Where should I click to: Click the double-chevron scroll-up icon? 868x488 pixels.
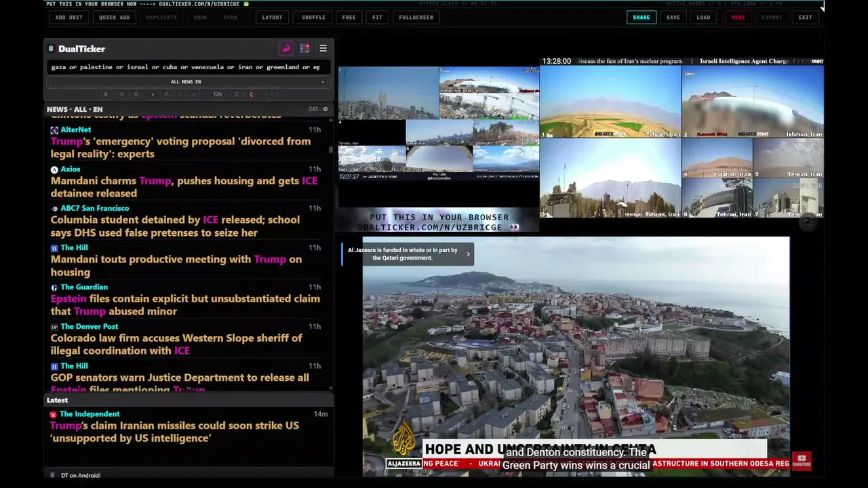(x=166, y=94)
